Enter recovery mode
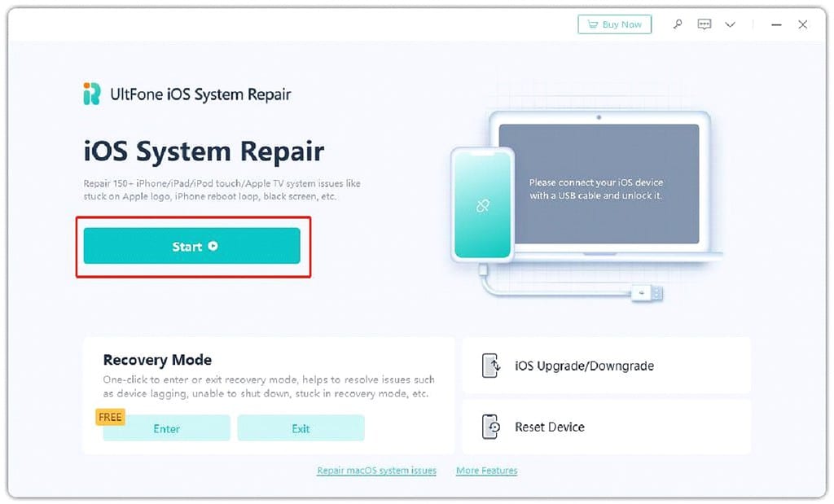This screenshot has height=504, width=834. pos(166,428)
